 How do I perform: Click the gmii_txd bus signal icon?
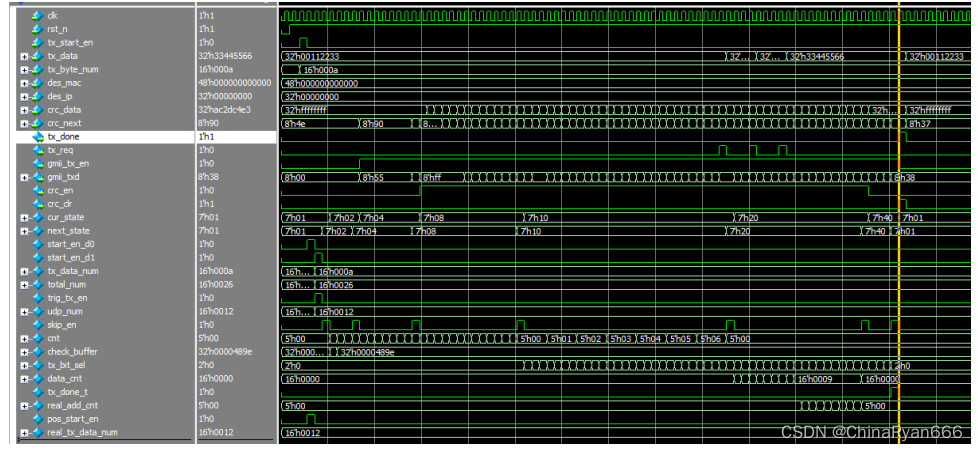click(x=37, y=177)
